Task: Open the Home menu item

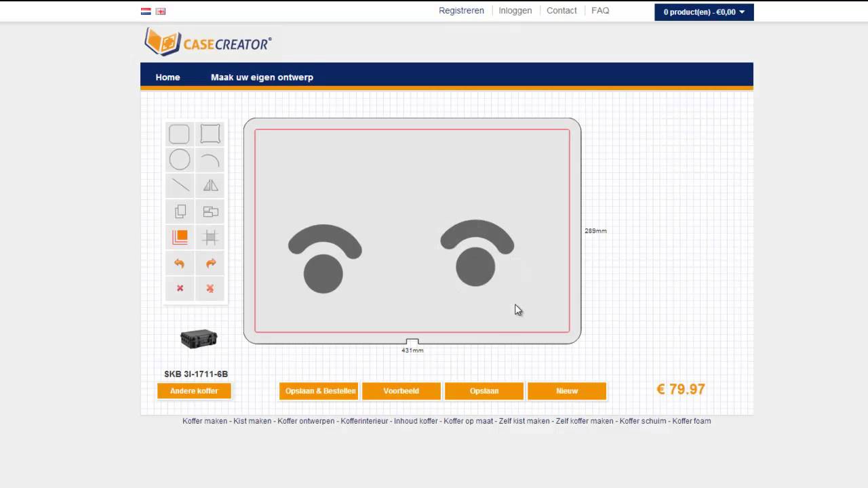Action: [x=167, y=77]
